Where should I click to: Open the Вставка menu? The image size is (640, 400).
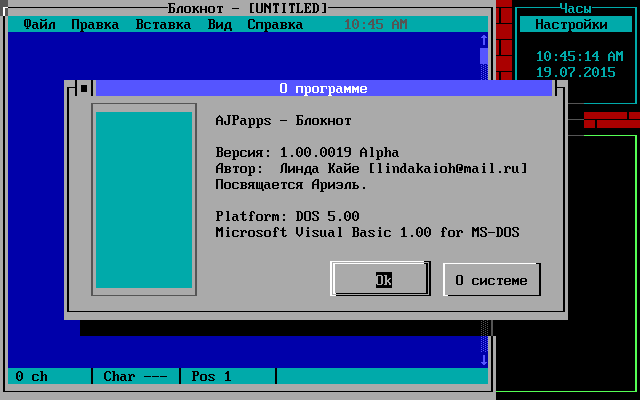[x=163, y=24]
